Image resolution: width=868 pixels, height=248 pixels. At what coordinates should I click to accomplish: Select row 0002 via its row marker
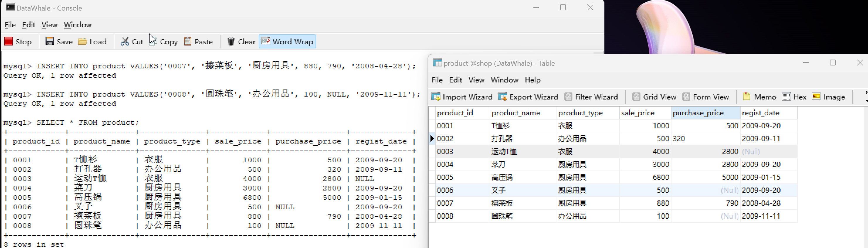pos(432,139)
